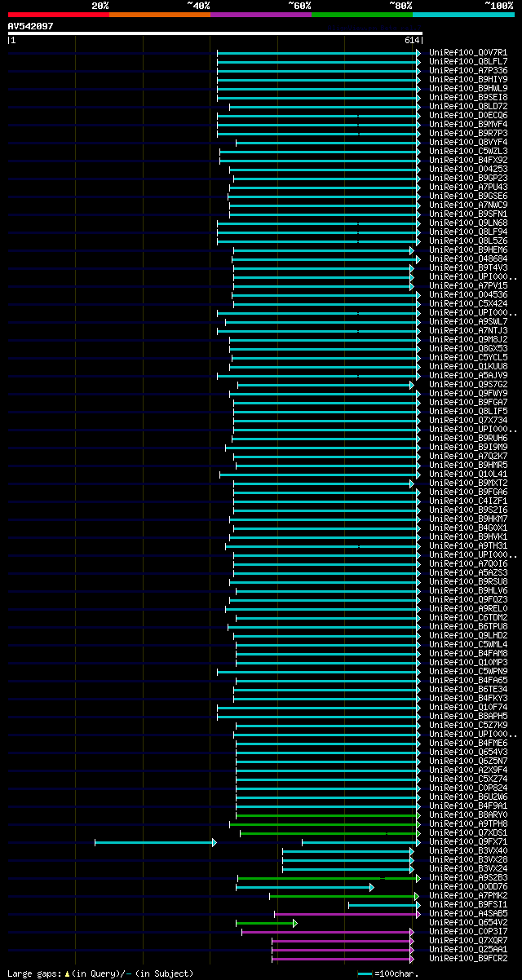
Task: Click the cyan alignment bar for UniRef100_B3VX28
Action: 348,859
